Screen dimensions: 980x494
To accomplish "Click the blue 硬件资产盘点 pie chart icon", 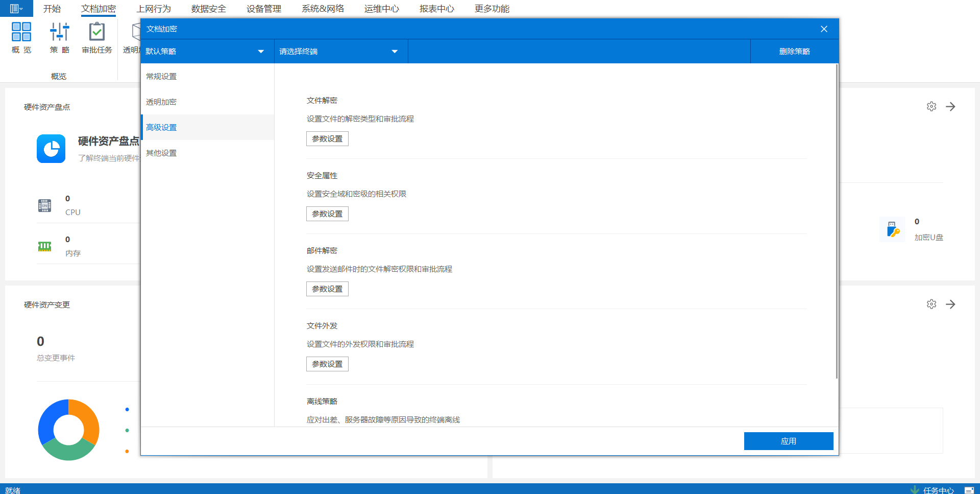I will (x=51, y=149).
